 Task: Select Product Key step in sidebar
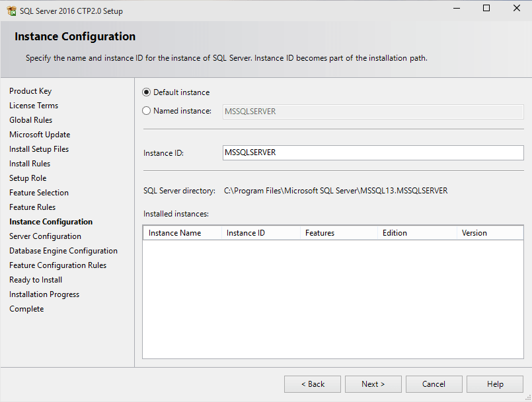[30, 91]
